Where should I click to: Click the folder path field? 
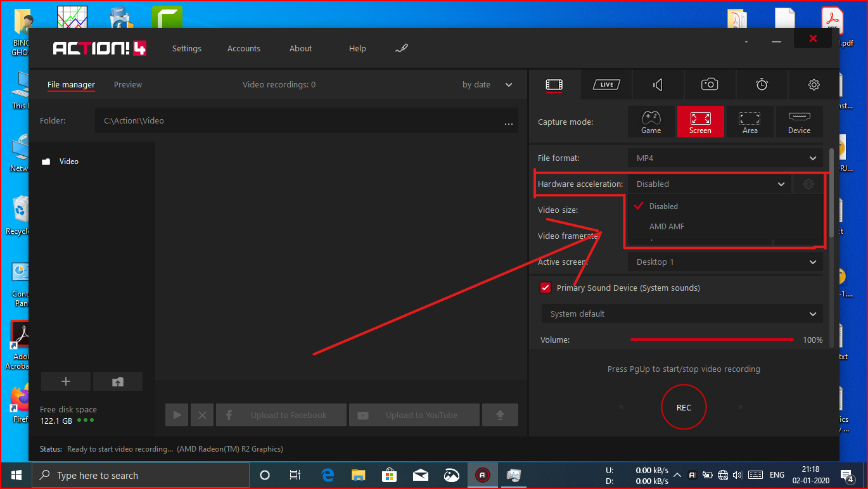coord(307,120)
